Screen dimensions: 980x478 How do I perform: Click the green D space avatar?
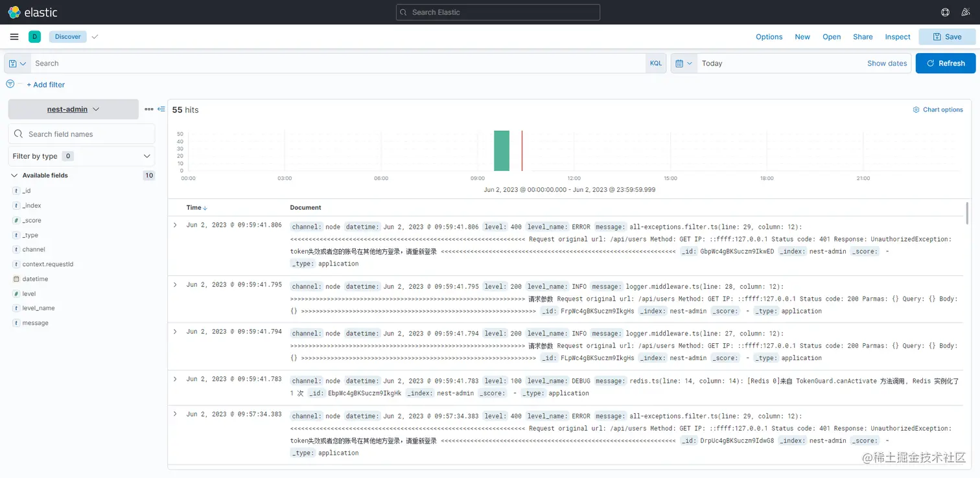[34, 37]
